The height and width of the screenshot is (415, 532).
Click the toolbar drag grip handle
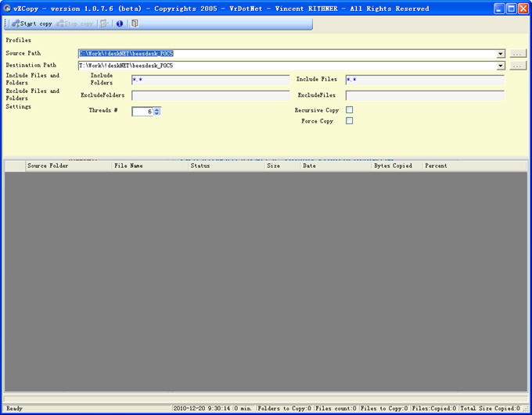[x=5, y=23]
